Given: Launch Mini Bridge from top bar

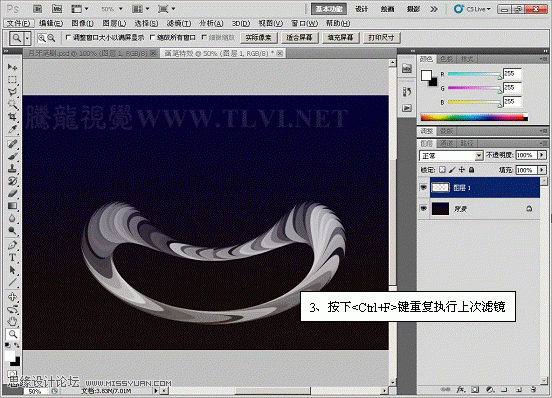Looking at the screenshot, I should click(x=57, y=9).
